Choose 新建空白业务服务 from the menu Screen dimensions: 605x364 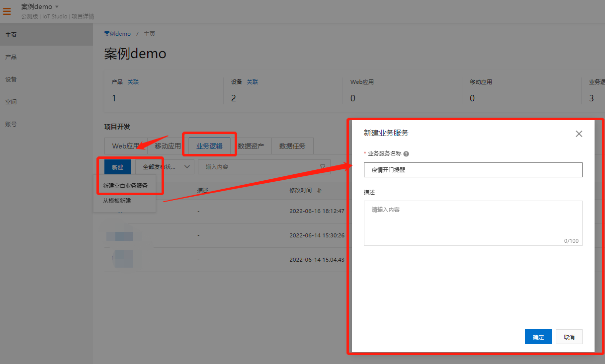pos(125,185)
